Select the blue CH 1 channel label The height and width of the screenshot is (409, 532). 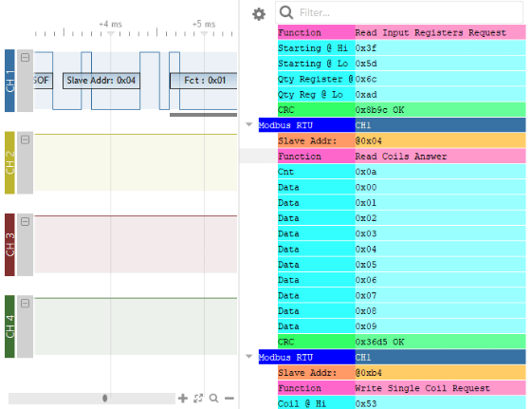tap(9, 81)
